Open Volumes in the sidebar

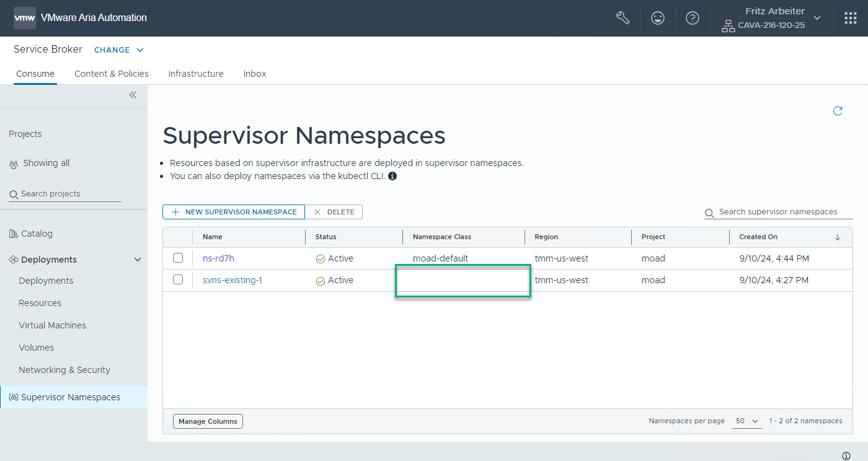(x=37, y=348)
